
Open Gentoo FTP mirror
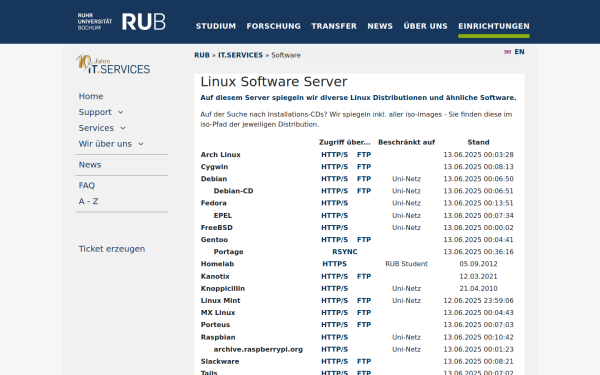pos(364,240)
